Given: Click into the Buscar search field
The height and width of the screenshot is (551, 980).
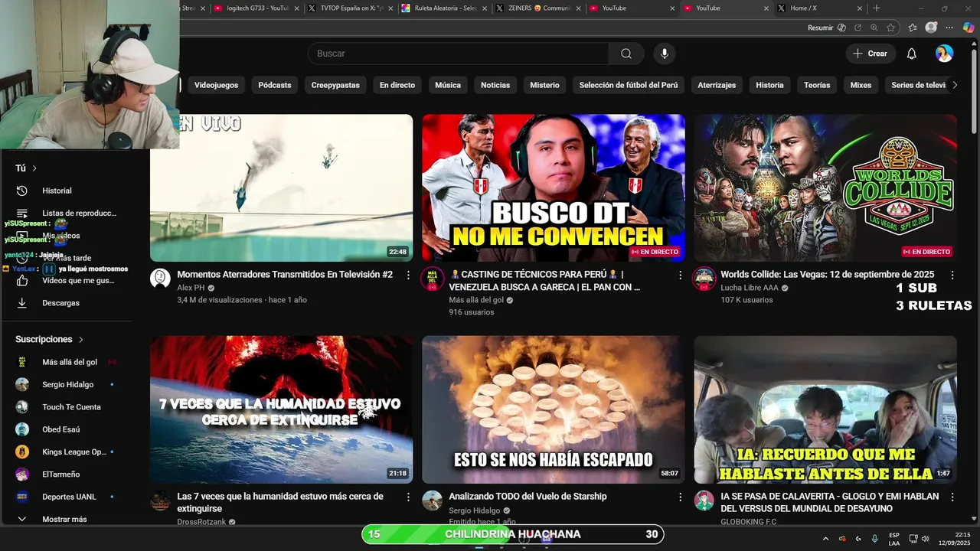Looking at the screenshot, I should (x=459, y=54).
